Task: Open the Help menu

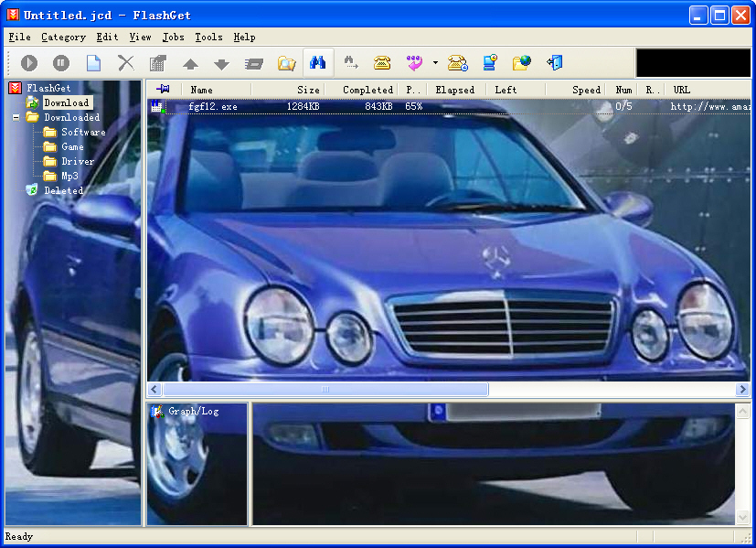Action: pos(244,38)
